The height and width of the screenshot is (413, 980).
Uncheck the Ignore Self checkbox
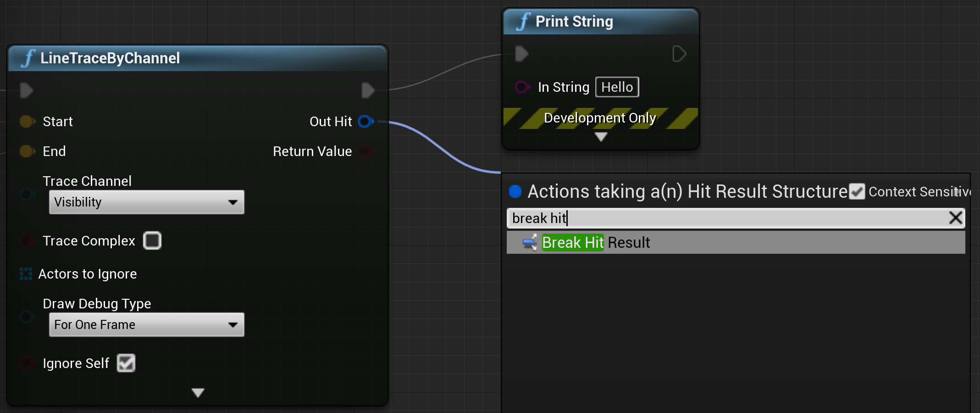click(126, 363)
